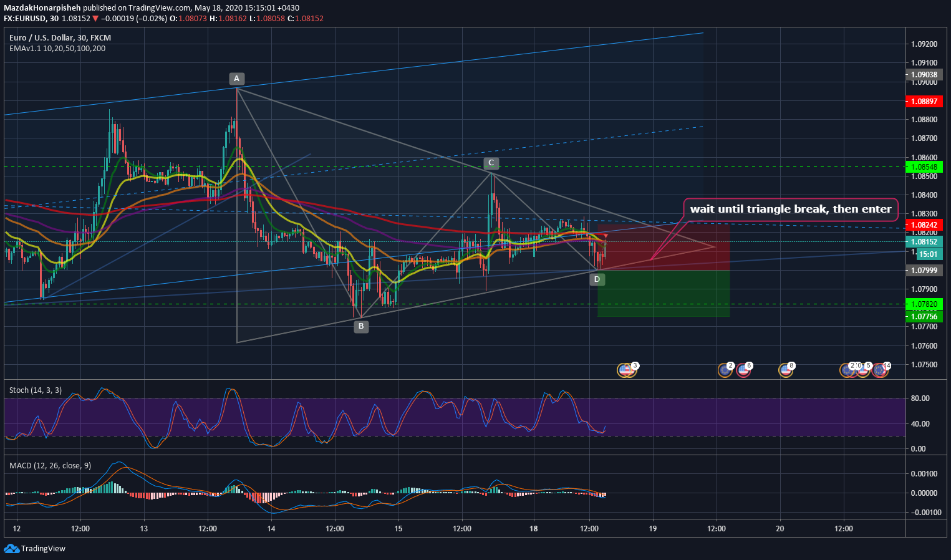This screenshot has width=951, height=560.
Task: Click the 0.00100 MACD axis level
Action: coord(924,474)
